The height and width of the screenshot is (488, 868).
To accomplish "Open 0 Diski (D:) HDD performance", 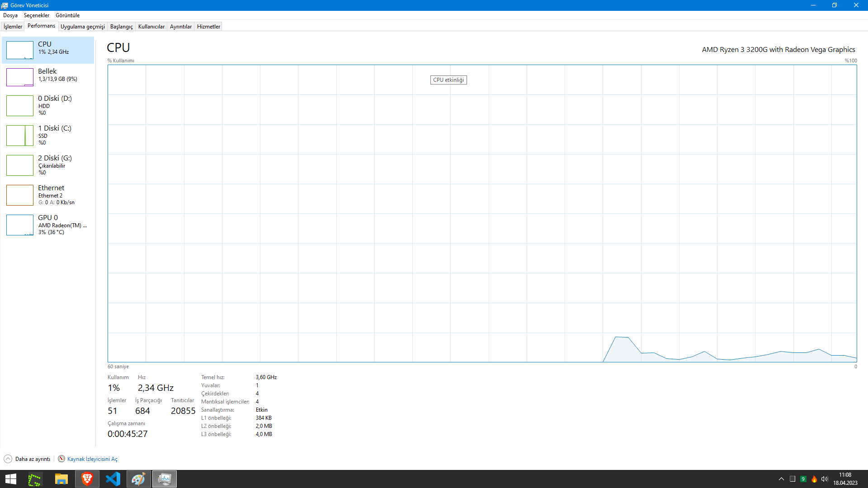I will click(x=48, y=105).
